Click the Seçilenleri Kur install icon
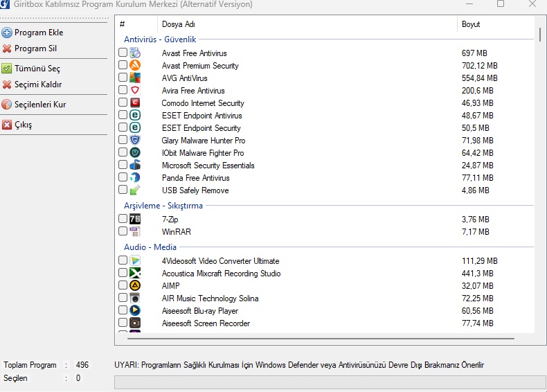 7,105
